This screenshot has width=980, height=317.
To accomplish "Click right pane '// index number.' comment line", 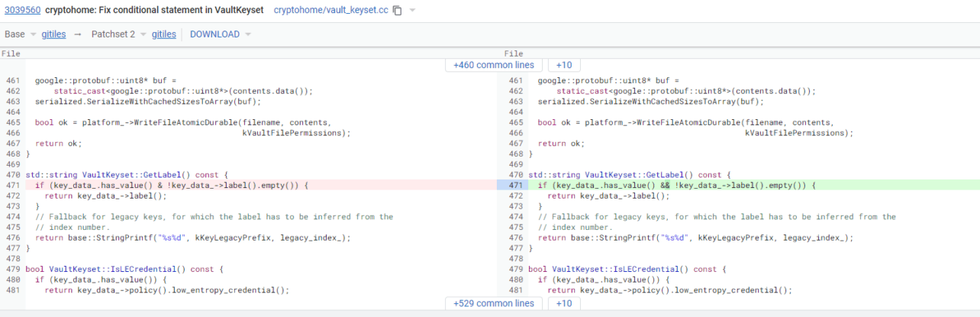I will point(575,227).
